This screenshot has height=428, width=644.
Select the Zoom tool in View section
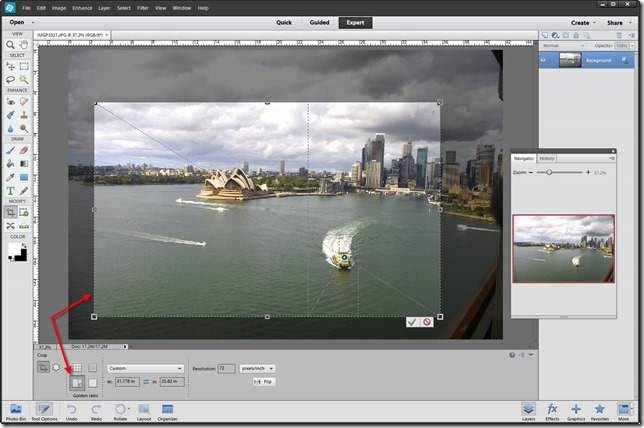tap(10, 45)
